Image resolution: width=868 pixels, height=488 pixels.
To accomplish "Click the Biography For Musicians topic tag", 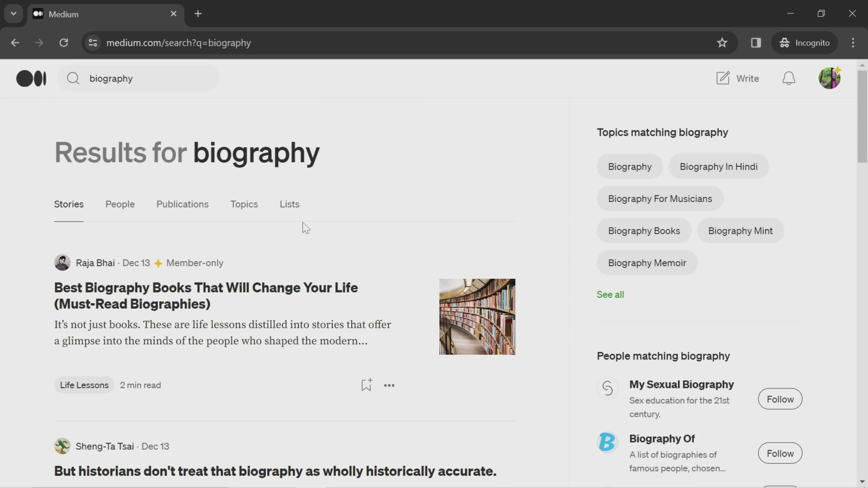I will [660, 198].
